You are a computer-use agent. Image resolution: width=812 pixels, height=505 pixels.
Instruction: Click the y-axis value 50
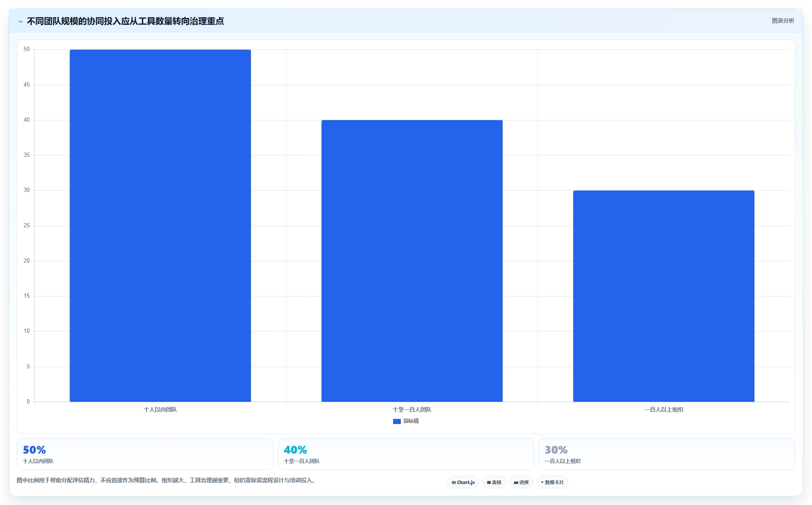click(27, 49)
